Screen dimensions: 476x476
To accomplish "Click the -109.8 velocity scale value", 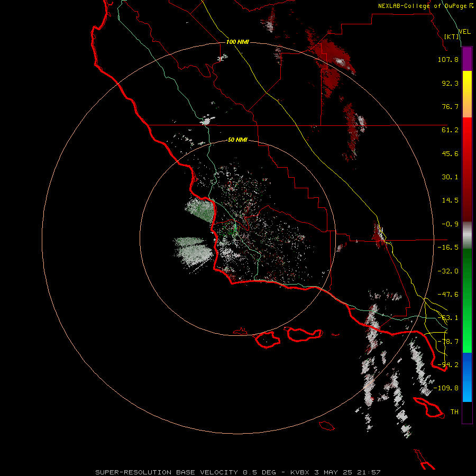I will coord(446,388).
